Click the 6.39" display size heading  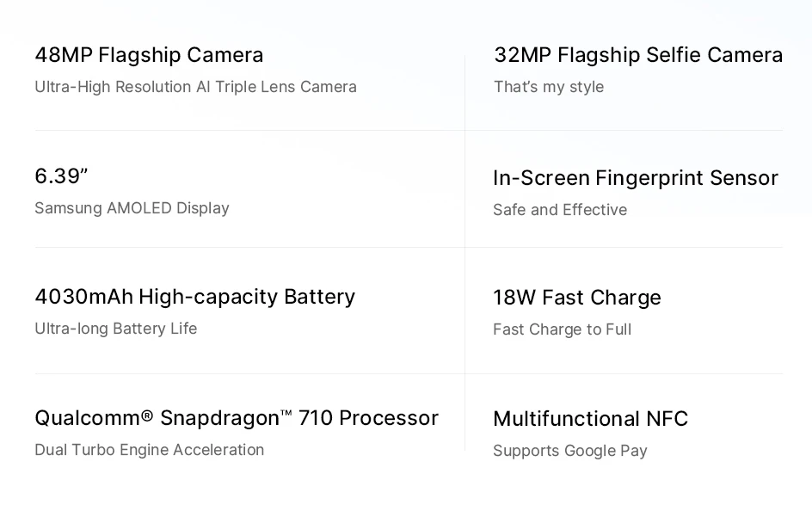tap(61, 176)
